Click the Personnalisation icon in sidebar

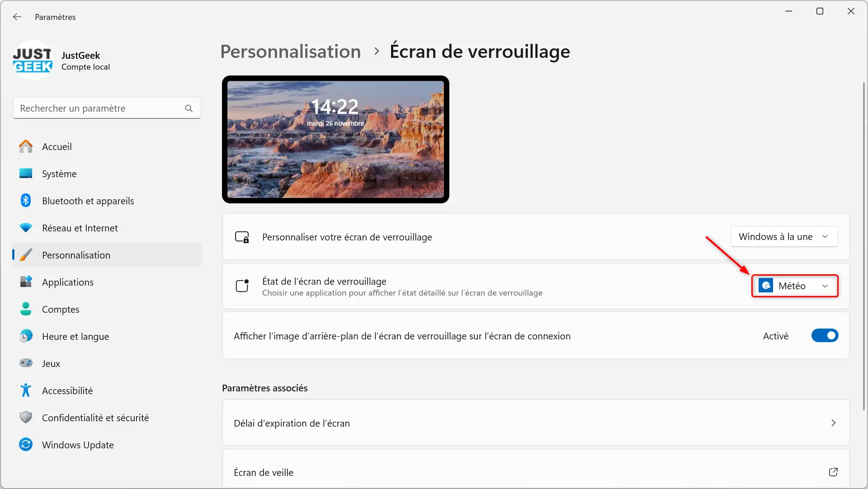26,254
